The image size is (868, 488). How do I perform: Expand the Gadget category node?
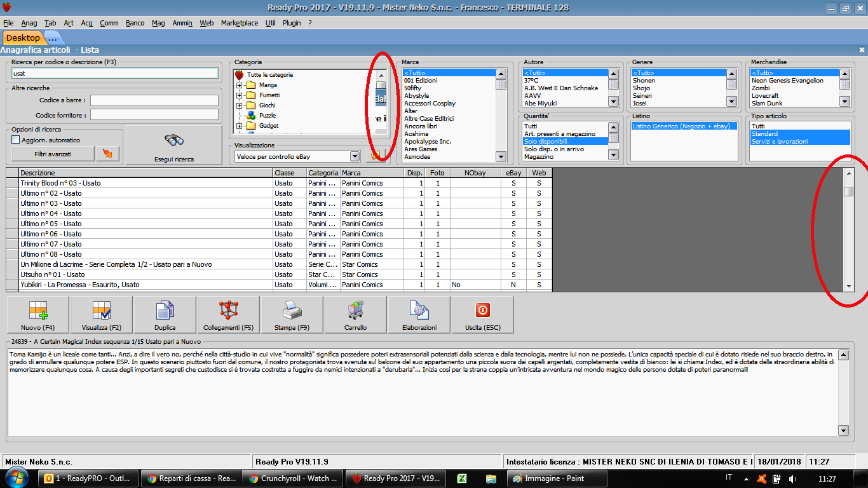click(x=240, y=126)
